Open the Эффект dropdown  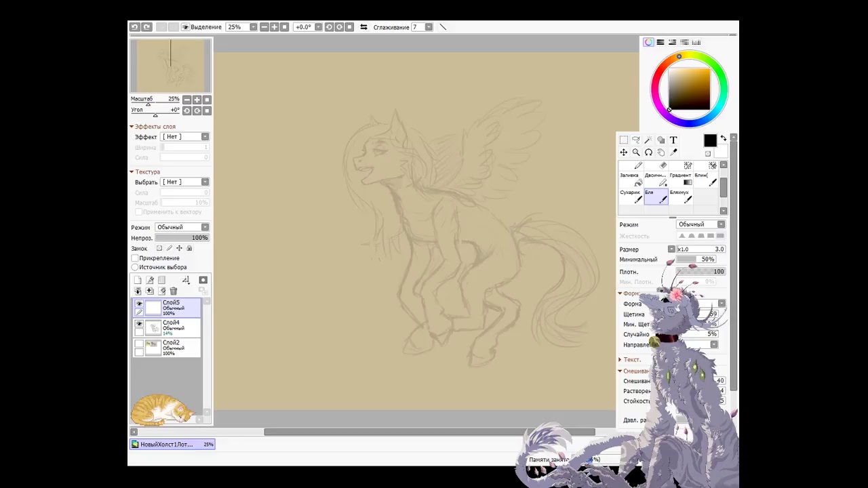tap(184, 137)
